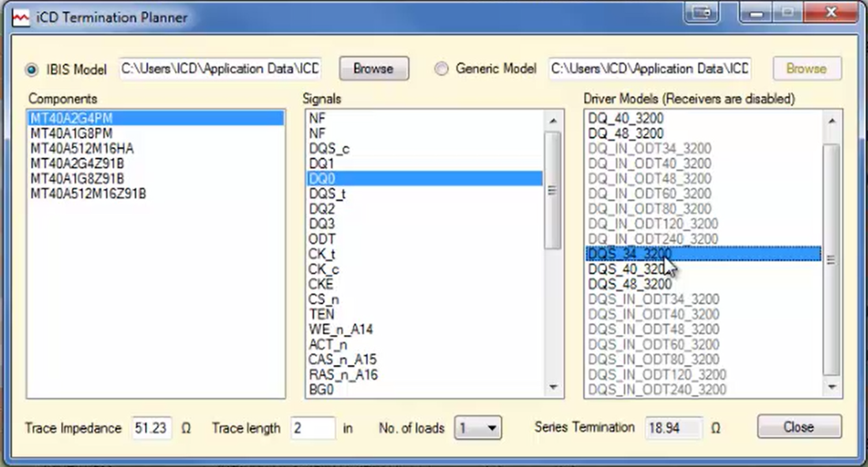Screen dimensions: 868x467
Task: Click the Signals list scroll-up arrow
Action: click(553, 120)
